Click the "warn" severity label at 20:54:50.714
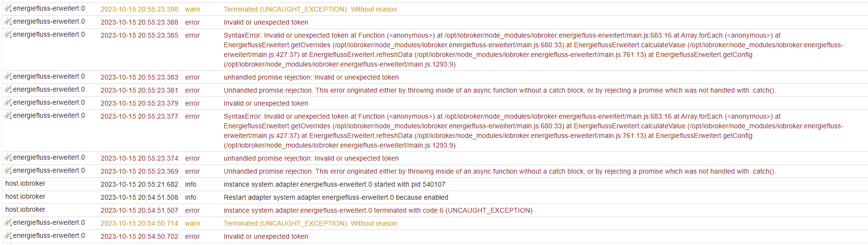This screenshot has height=245, width=868. point(192,223)
